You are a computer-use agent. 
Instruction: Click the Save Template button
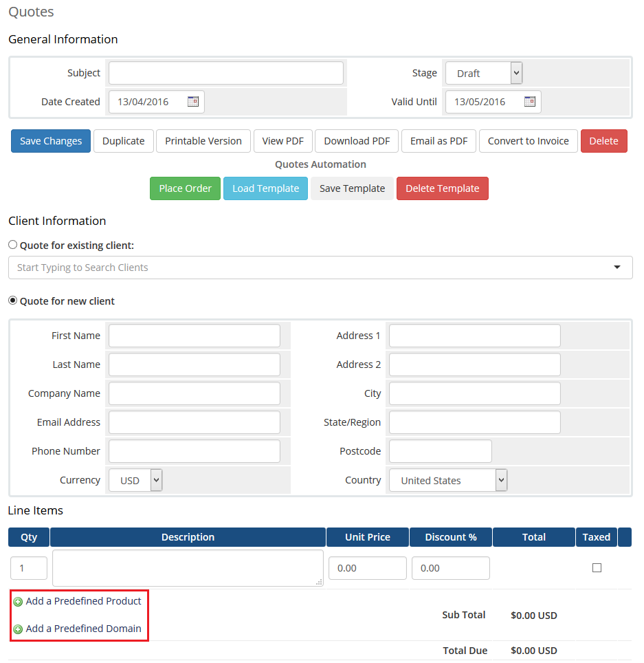[352, 188]
